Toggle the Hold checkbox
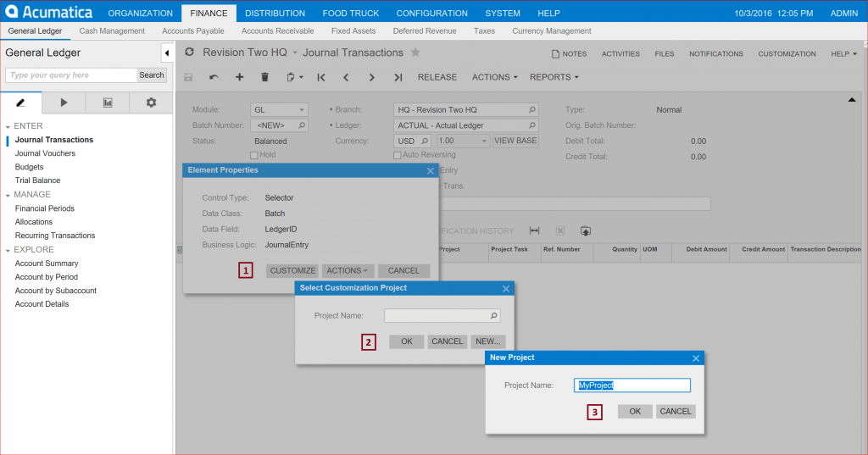Image resolution: width=868 pixels, height=455 pixels. (x=254, y=155)
